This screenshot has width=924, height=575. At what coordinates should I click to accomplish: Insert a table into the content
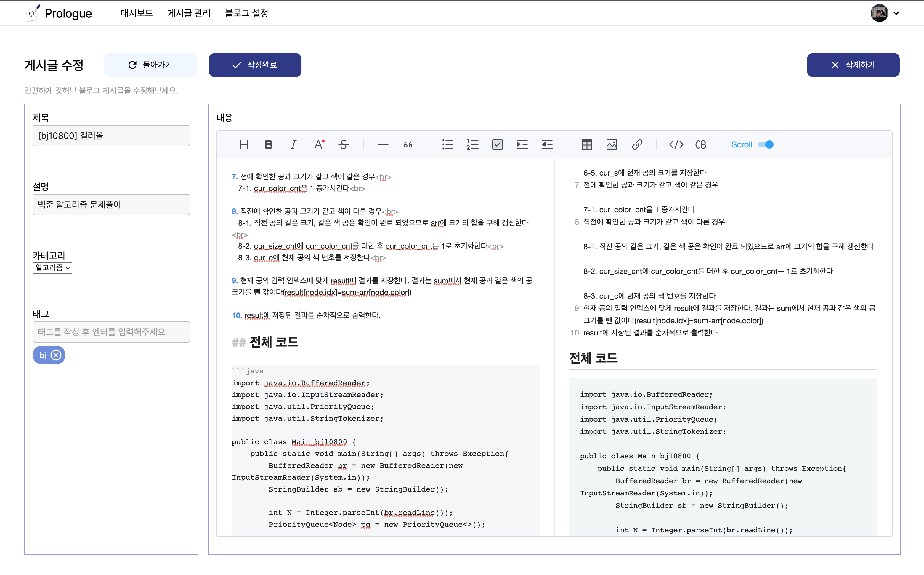click(587, 144)
